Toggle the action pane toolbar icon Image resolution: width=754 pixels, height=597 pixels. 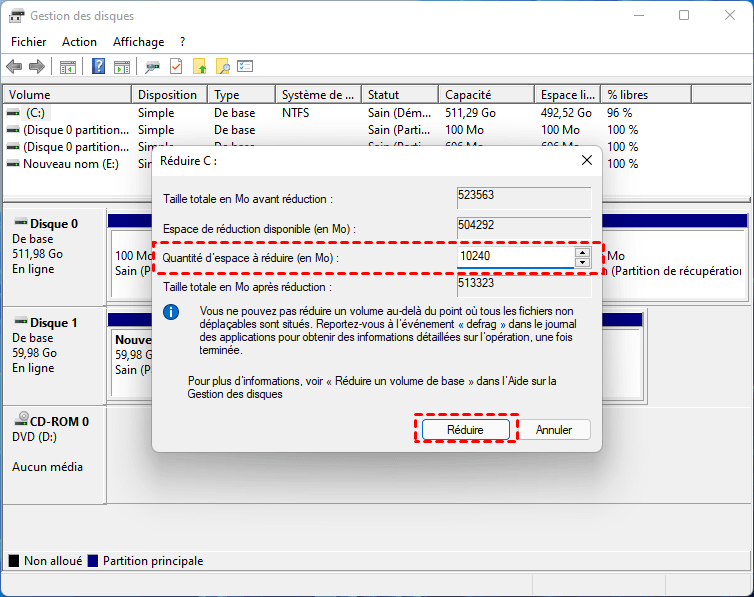(x=121, y=67)
